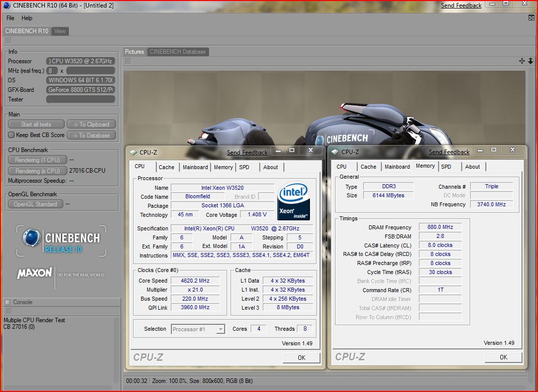Click Send Feedback in right CPU-Z title bar

click(449, 152)
